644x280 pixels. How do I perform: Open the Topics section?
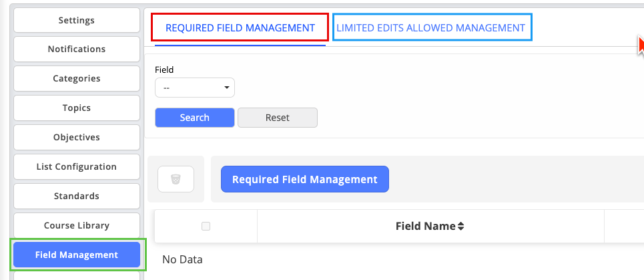[x=77, y=108]
